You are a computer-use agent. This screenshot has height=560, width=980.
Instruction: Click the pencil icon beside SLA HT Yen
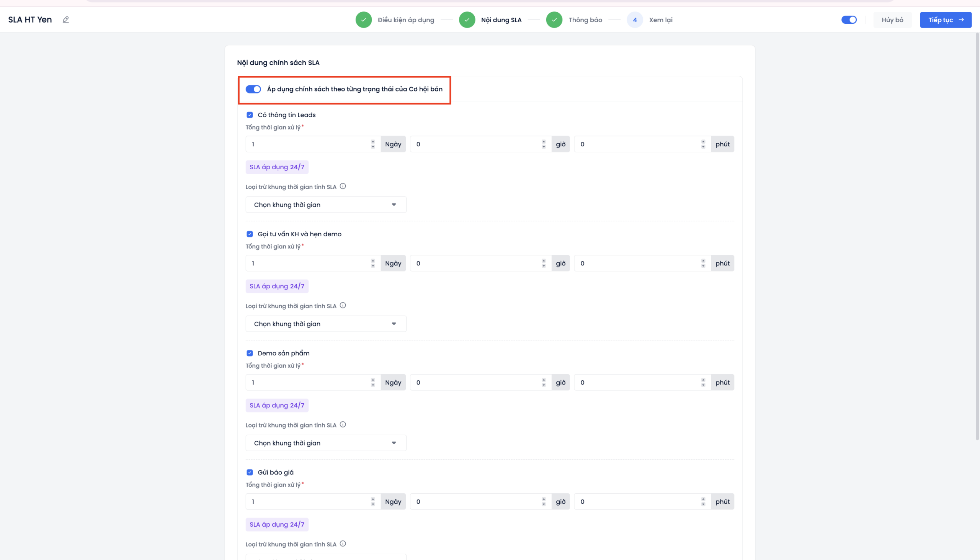[x=66, y=20]
